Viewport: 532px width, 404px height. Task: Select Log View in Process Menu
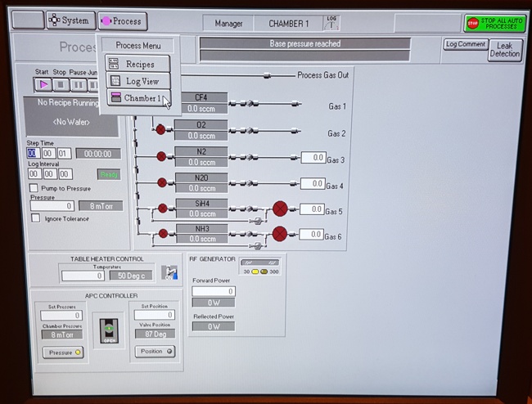click(x=138, y=81)
